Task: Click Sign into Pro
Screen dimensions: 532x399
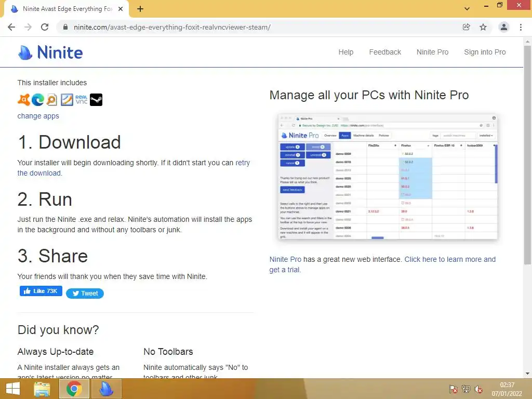Action: [x=485, y=52]
